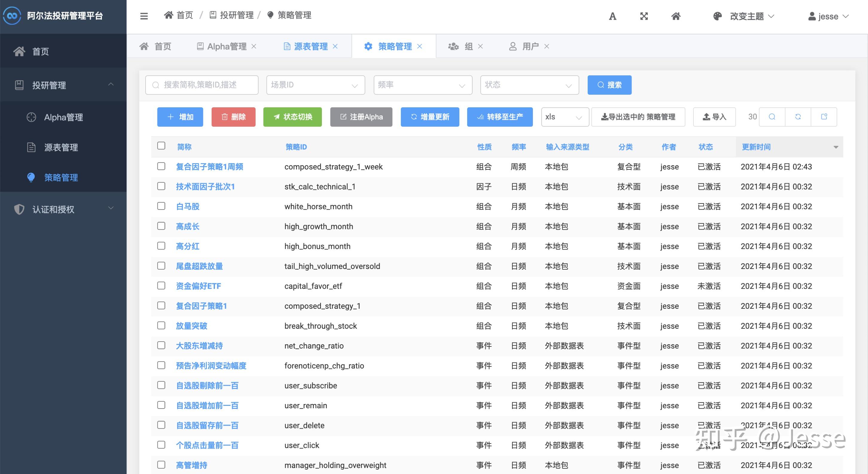Click the platform infinity logo
Screen dimensions: 868x474
[12, 16]
